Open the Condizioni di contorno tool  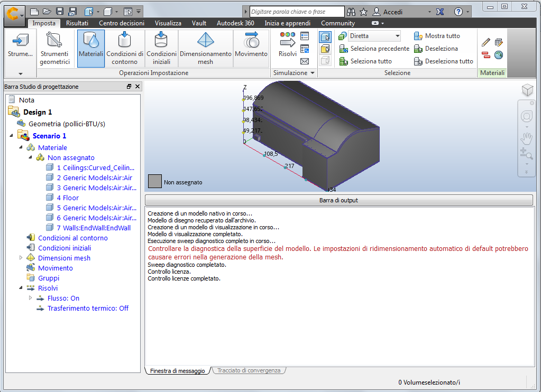(x=124, y=48)
